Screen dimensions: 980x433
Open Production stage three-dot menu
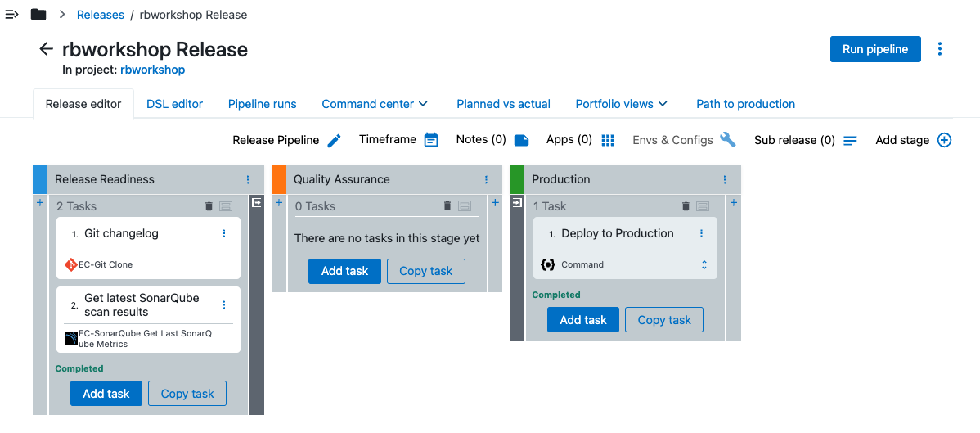point(725,179)
